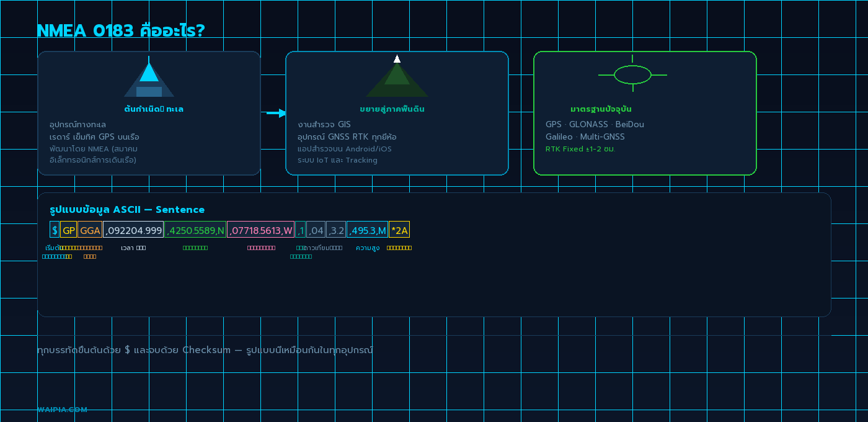Select the *2A checksum token
Viewport: 868px width, 422px height.
399,230
